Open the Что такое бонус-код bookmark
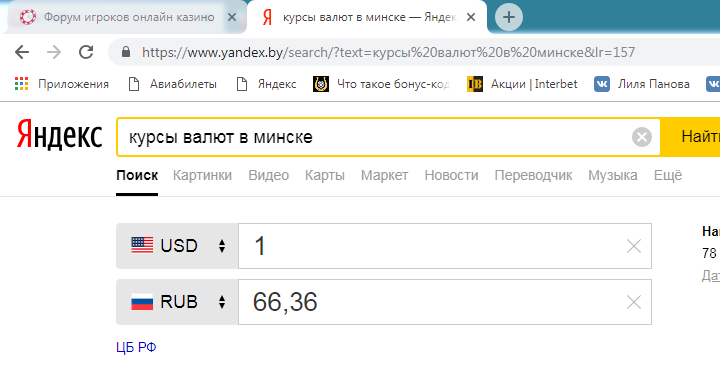The height and width of the screenshot is (381, 720). click(x=381, y=84)
